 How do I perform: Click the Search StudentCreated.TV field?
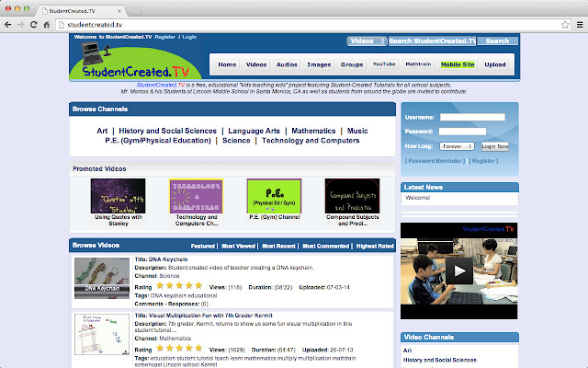pyautogui.click(x=432, y=40)
